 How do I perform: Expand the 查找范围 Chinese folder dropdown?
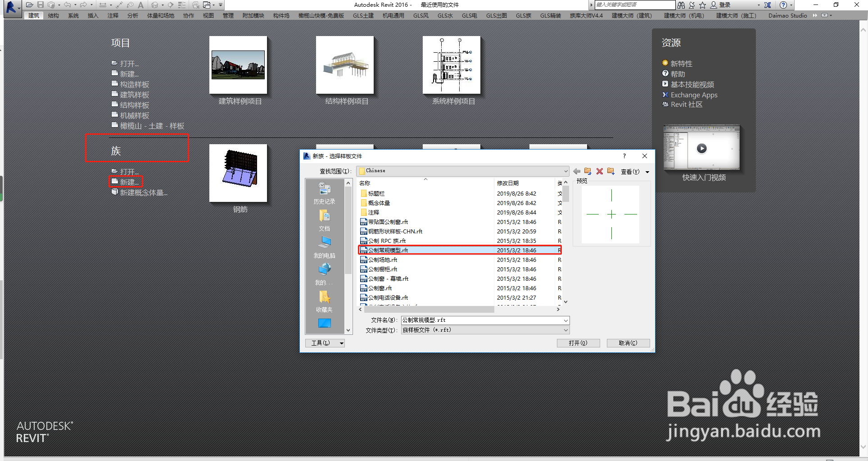point(566,171)
